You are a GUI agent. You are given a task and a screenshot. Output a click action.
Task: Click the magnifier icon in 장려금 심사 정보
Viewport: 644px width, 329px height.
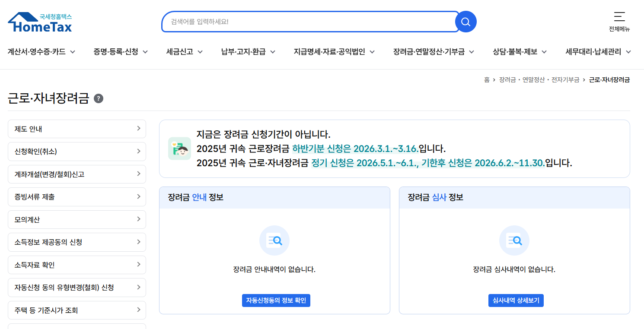pos(514,240)
